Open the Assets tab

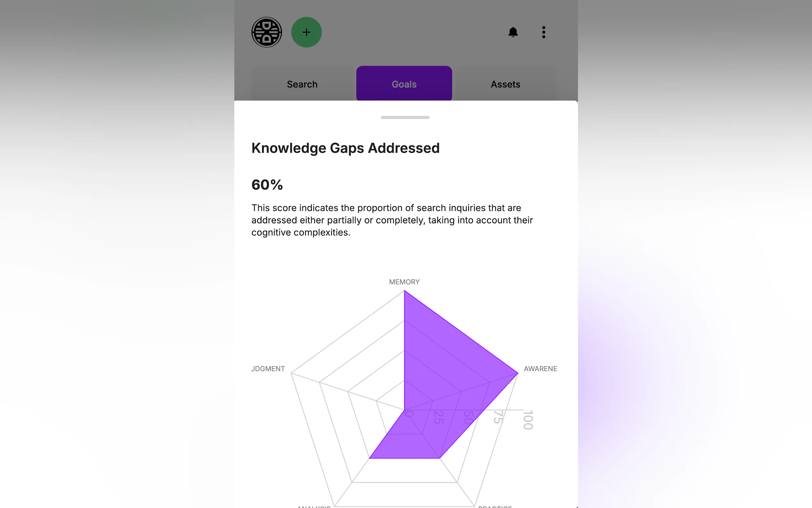505,84
